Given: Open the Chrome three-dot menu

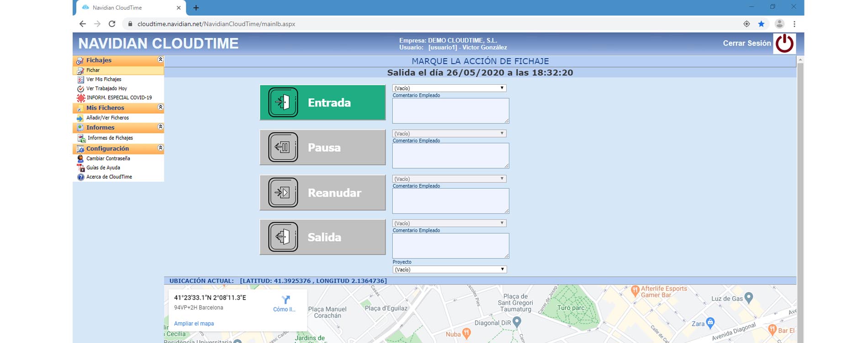Looking at the screenshot, I should point(794,24).
